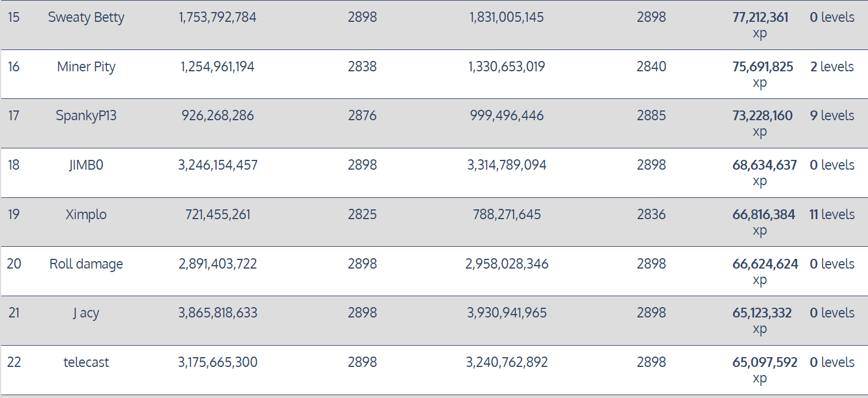
Task: Select the 11 levels gained cell
Action: click(x=832, y=215)
